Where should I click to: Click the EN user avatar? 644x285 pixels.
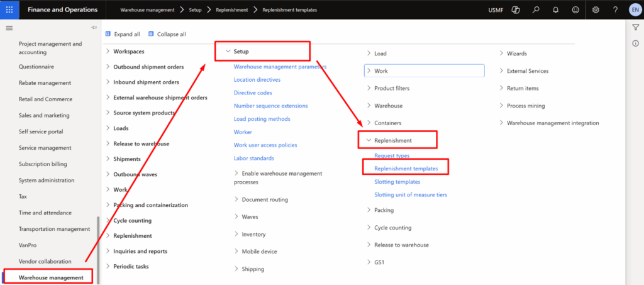[633, 10]
